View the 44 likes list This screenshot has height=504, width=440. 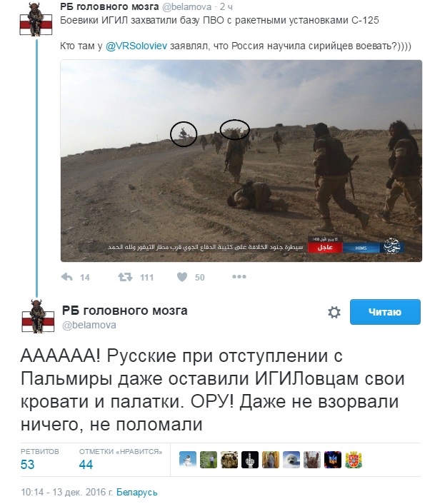[x=121, y=459]
